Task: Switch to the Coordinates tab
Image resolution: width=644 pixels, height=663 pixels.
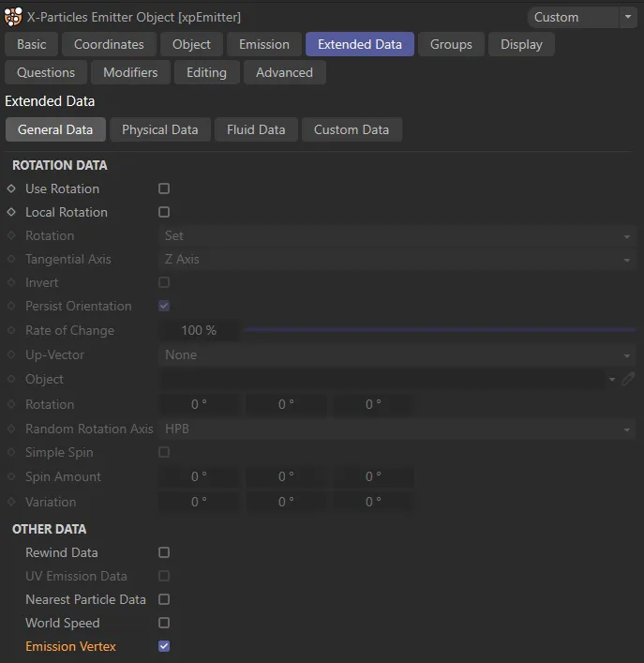Action: (x=109, y=44)
